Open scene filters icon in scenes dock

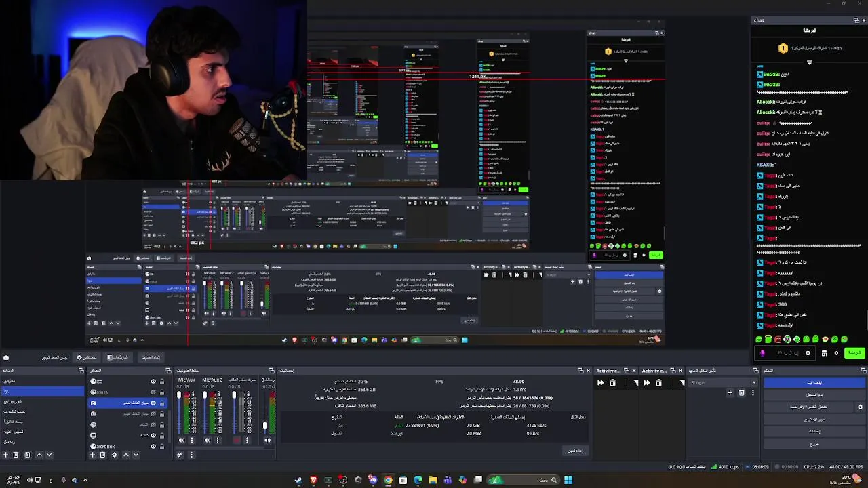pos(27,455)
